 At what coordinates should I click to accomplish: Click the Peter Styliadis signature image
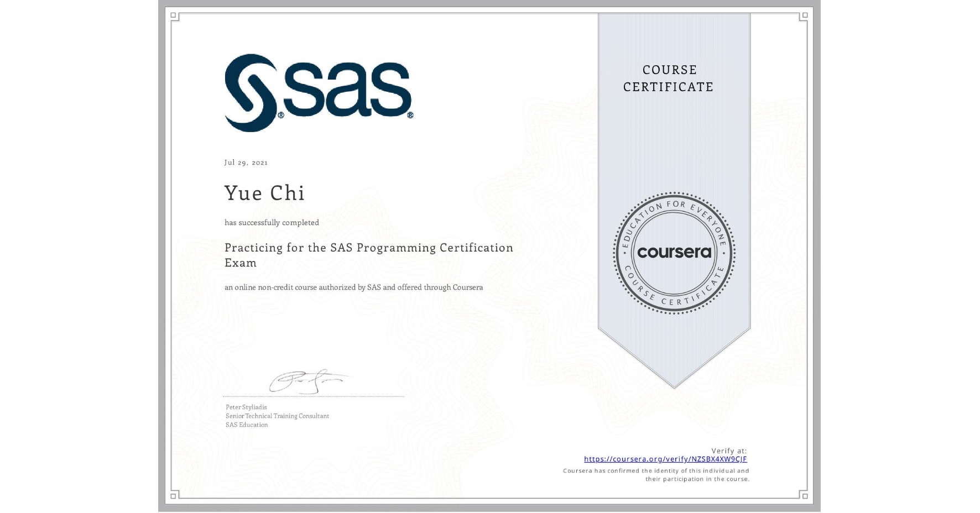[x=309, y=381]
